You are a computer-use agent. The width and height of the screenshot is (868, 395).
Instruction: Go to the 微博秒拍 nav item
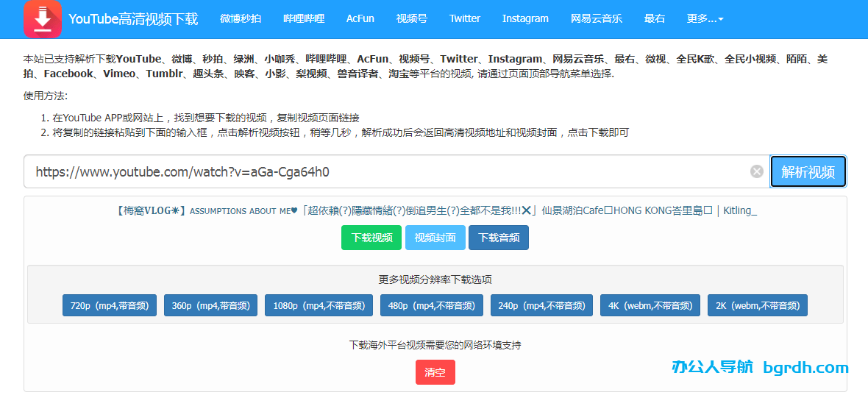point(241,18)
